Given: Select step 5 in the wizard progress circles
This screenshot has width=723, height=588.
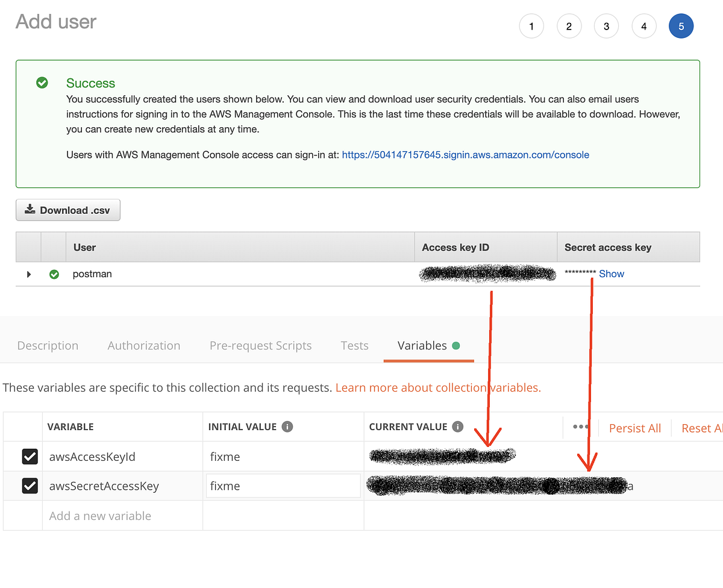Looking at the screenshot, I should 681,26.
